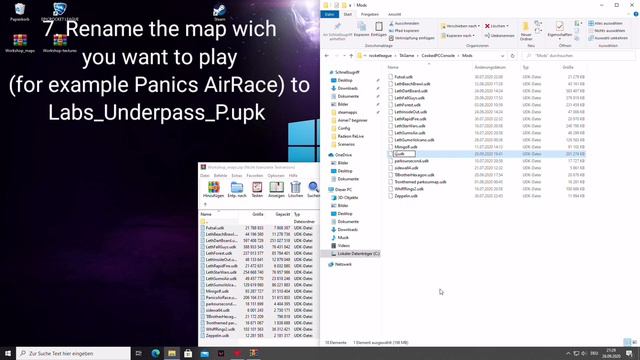Image resolution: width=640 pixels, height=360 pixels.
Task: Click Umbenennen in the ribbon
Action: [x=499, y=36]
